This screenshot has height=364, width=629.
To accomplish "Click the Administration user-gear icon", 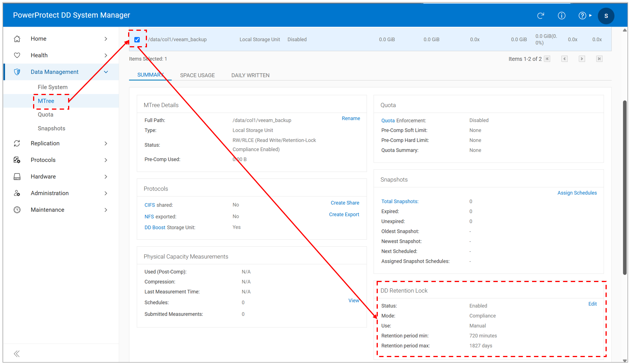I will tap(17, 193).
